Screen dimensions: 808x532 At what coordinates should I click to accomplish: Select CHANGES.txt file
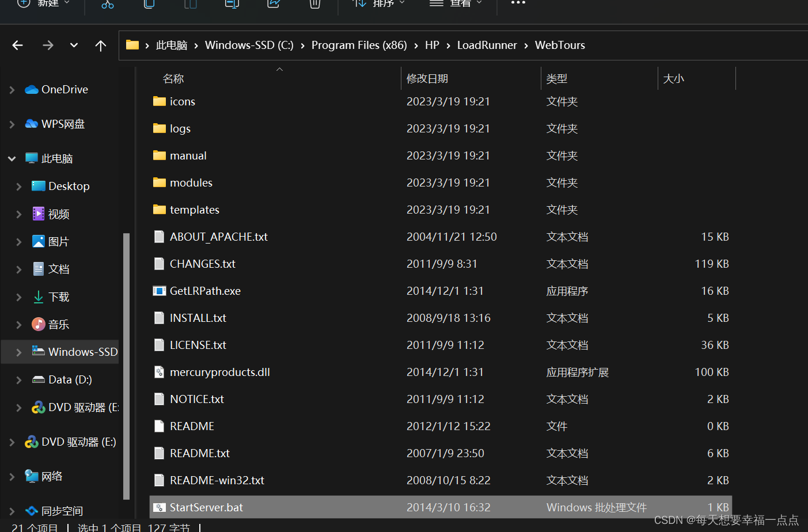click(203, 264)
